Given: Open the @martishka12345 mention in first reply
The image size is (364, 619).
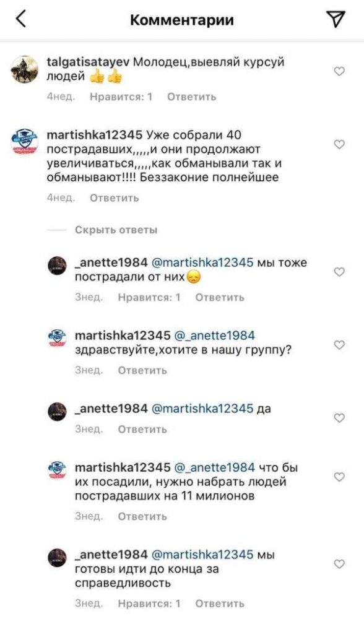Looking at the screenshot, I should 202,262.
